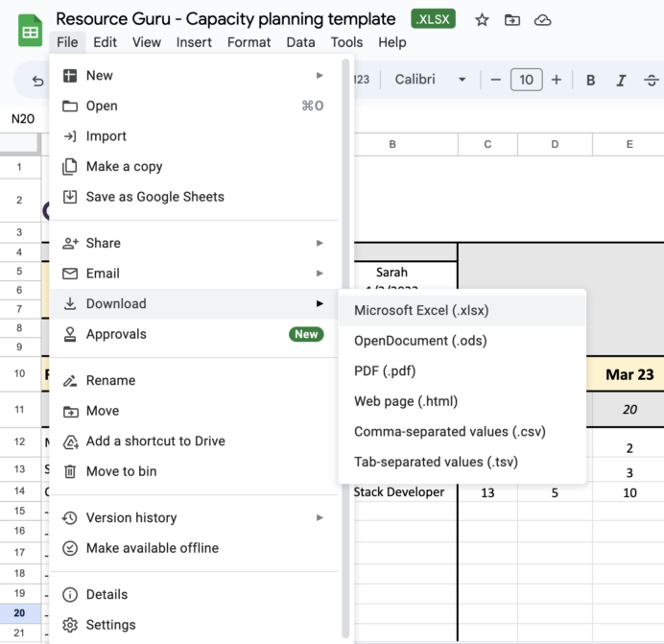Expand the Download submenu arrow

[x=320, y=304]
